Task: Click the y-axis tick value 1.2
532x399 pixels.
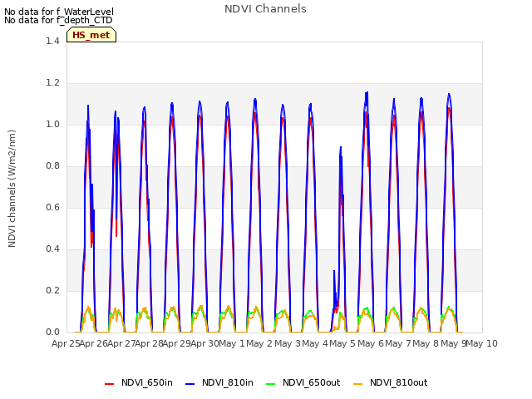Action: tap(52, 83)
